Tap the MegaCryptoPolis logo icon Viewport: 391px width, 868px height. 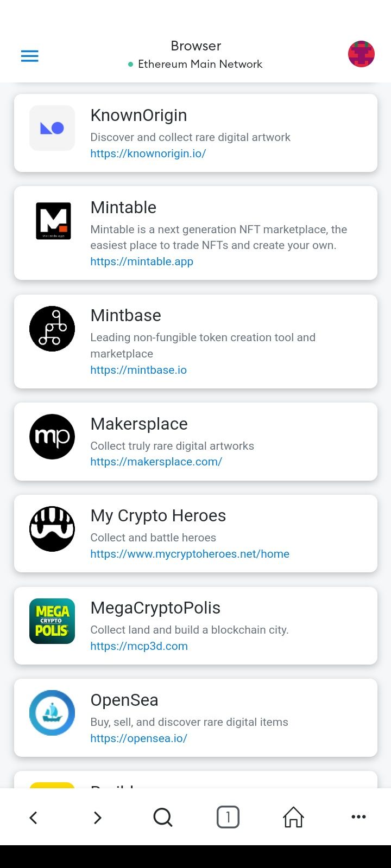[x=52, y=621]
